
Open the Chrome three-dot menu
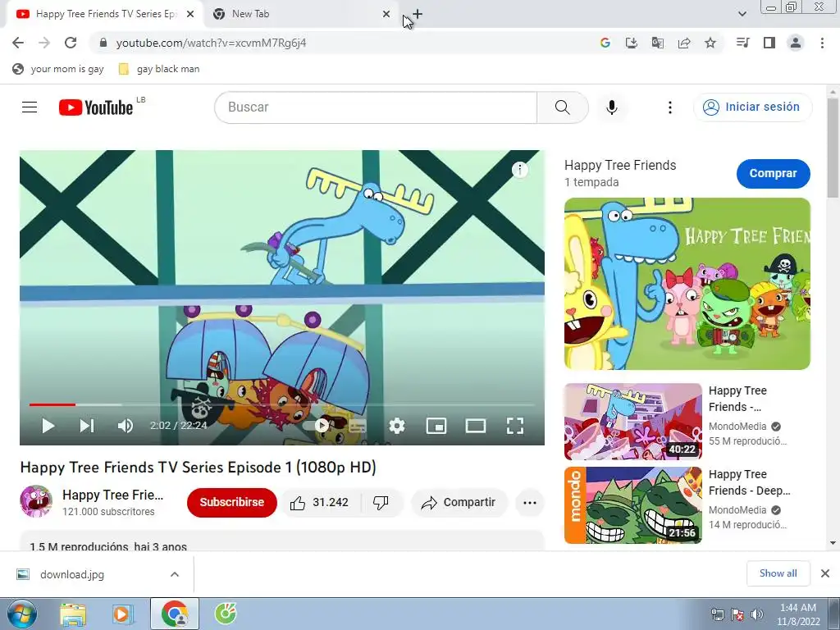(x=822, y=43)
